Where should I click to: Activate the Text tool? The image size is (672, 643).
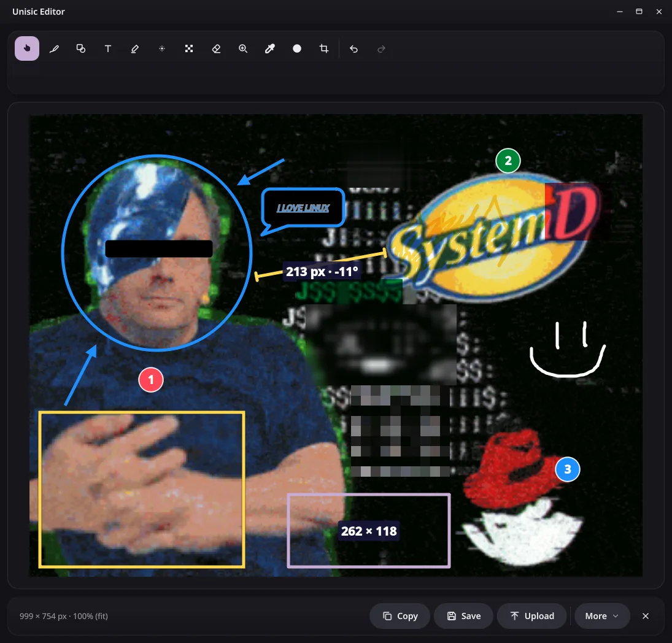click(x=108, y=49)
